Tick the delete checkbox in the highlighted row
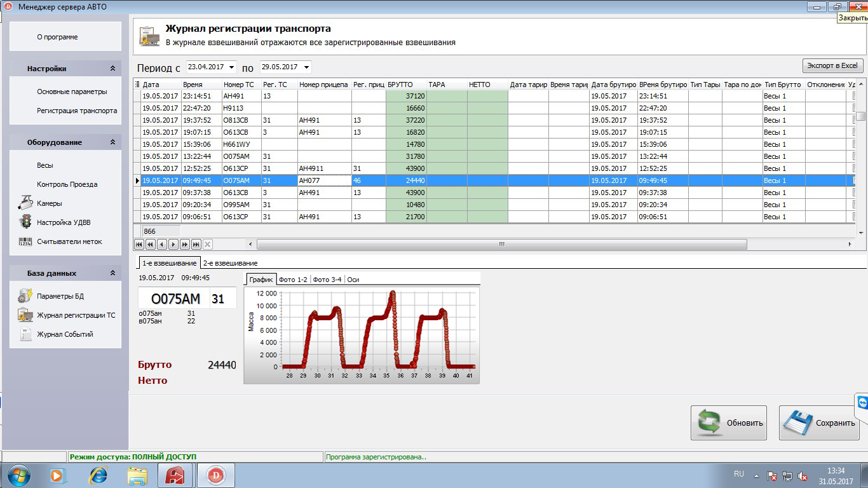This screenshot has height=488, width=868. tap(854, 180)
